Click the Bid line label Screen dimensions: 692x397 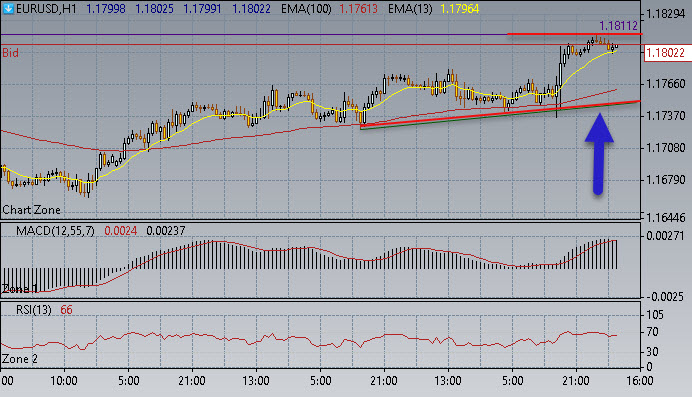tap(11, 53)
